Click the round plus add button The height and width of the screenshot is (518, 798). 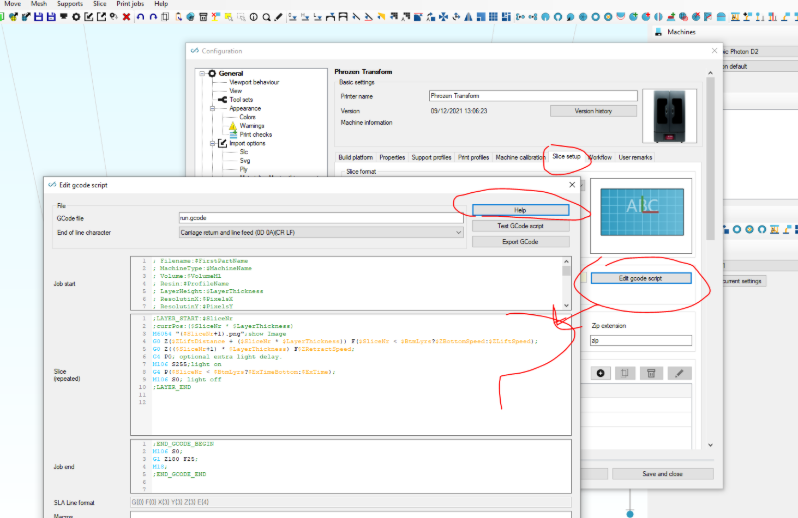(x=601, y=373)
